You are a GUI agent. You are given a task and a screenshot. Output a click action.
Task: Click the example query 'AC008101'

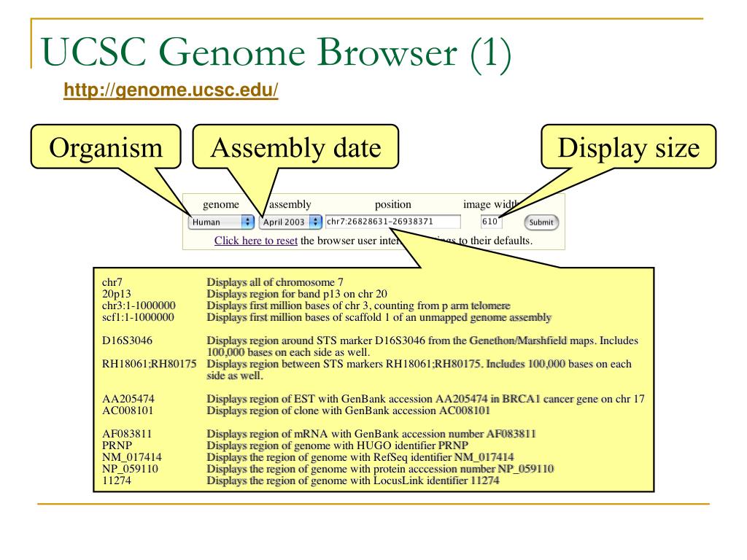tap(128, 411)
